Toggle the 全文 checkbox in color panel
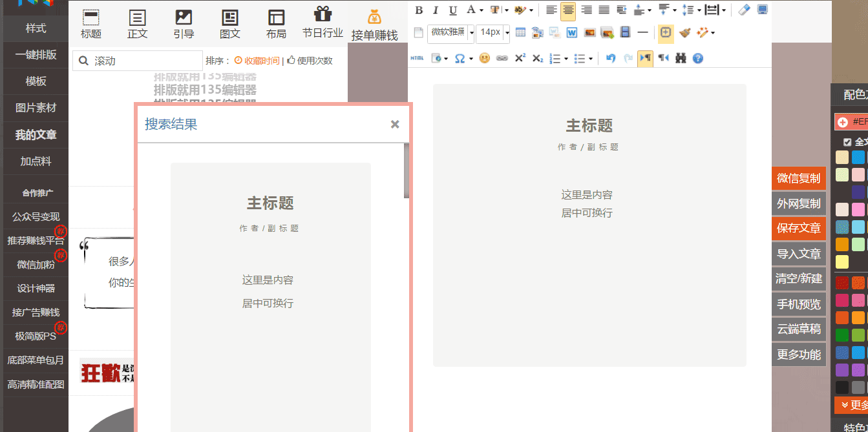868x432 pixels. (847, 142)
